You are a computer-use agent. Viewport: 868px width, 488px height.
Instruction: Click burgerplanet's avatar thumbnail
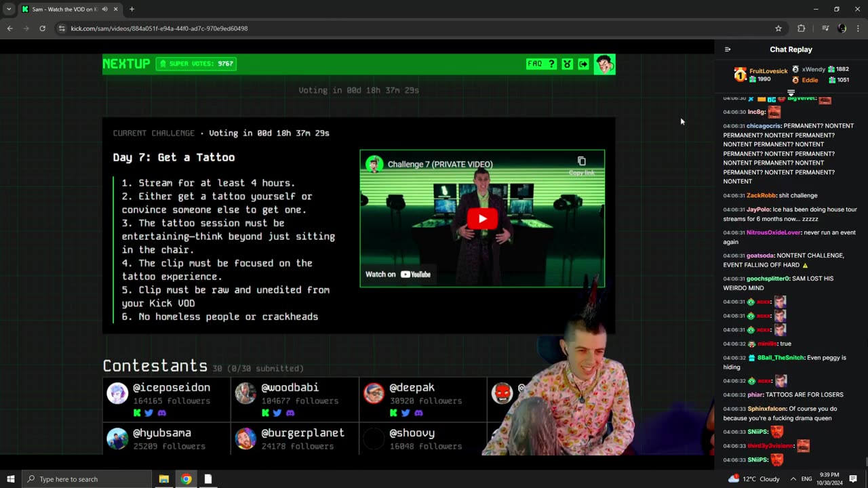coord(245,439)
